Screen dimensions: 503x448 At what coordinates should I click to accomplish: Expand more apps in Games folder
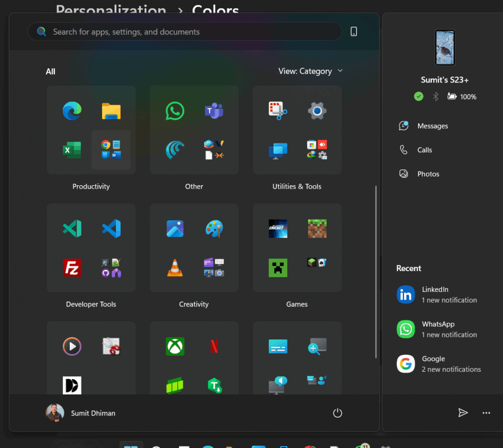click(x=317, y=263)
